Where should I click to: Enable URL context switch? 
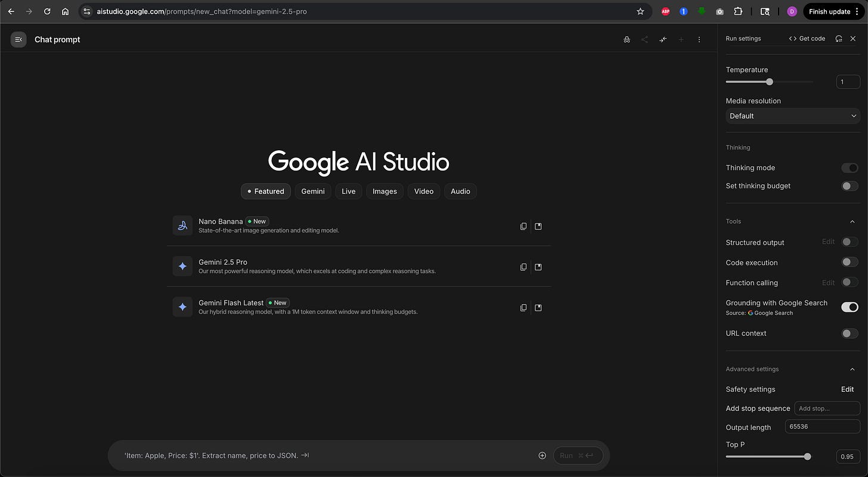coord(850,333)
